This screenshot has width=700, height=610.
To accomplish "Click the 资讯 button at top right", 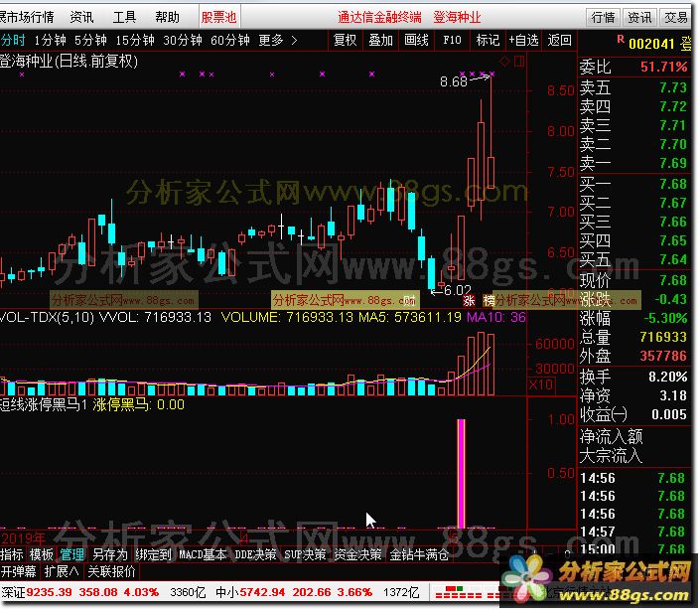I will coord(639,18).
